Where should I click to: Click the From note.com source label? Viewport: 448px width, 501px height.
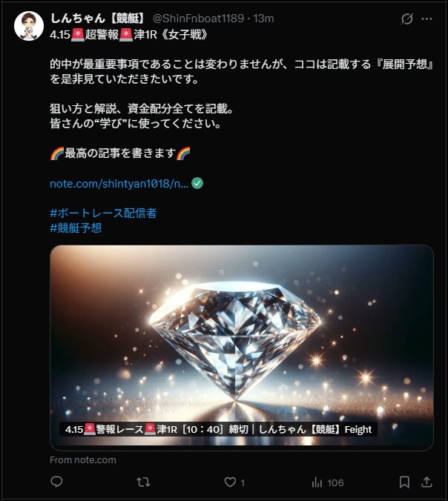coord(83,460)
